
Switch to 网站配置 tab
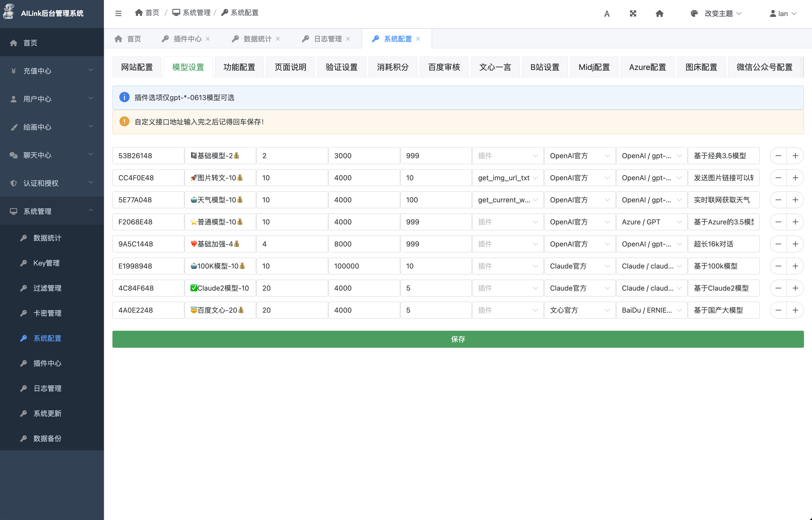[x=137, y=67]
